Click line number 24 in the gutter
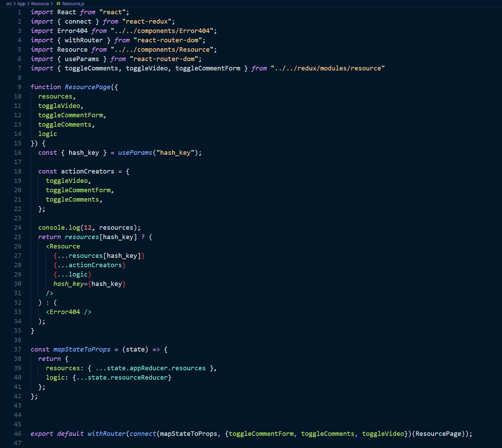The height and width of the screenshot is (448, 502). pos(18,228)
